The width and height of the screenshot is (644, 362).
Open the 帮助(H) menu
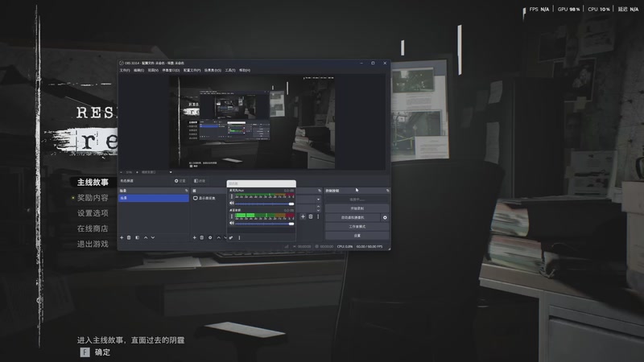pyautogui.click(x=245, y=70)
